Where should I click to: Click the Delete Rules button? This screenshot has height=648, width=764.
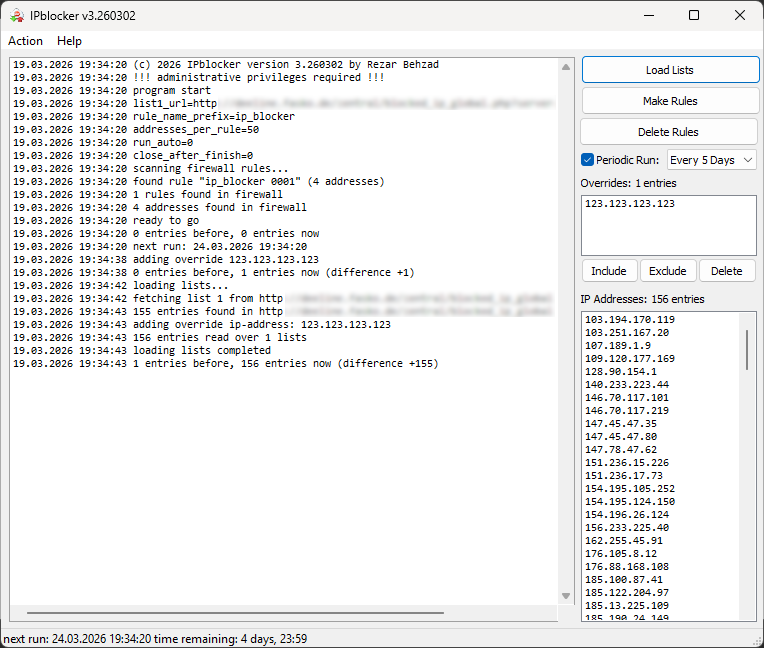[x=668, y=132]
